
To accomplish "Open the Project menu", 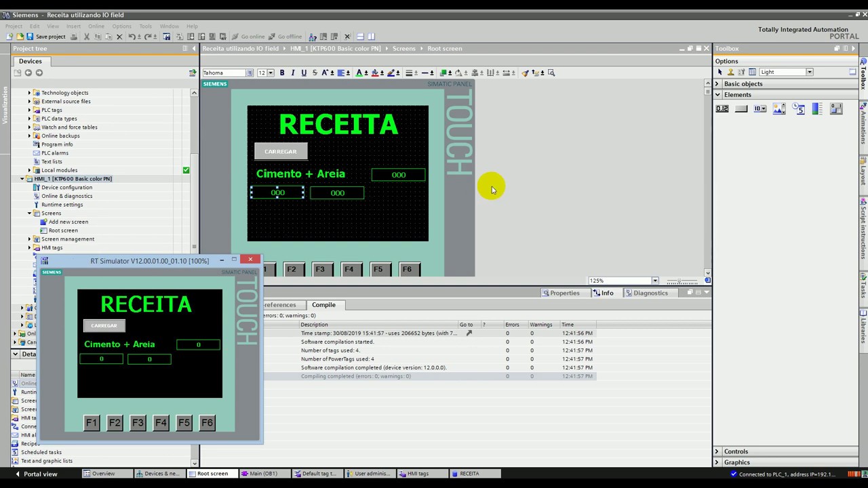I will tap(14, 26).
